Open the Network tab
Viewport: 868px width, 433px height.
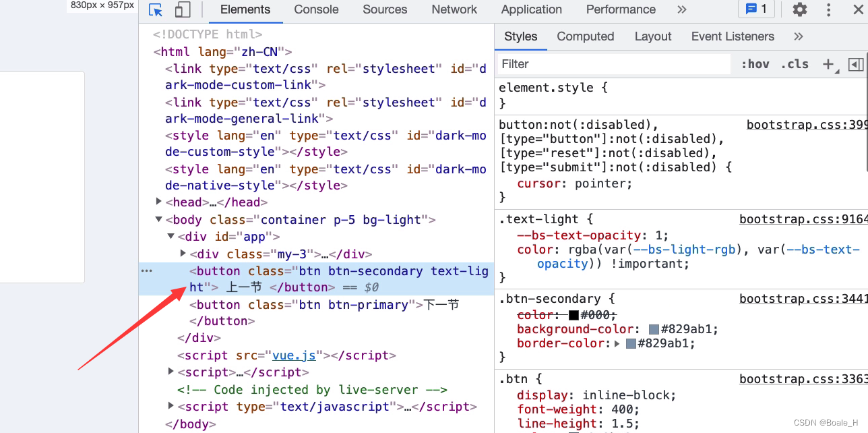454,9
